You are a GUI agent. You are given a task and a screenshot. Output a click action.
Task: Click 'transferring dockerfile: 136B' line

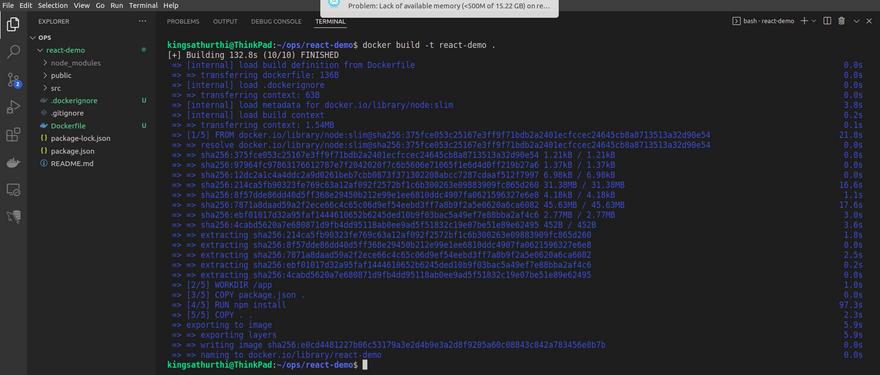pyautogui.click(x=270, y=75)
